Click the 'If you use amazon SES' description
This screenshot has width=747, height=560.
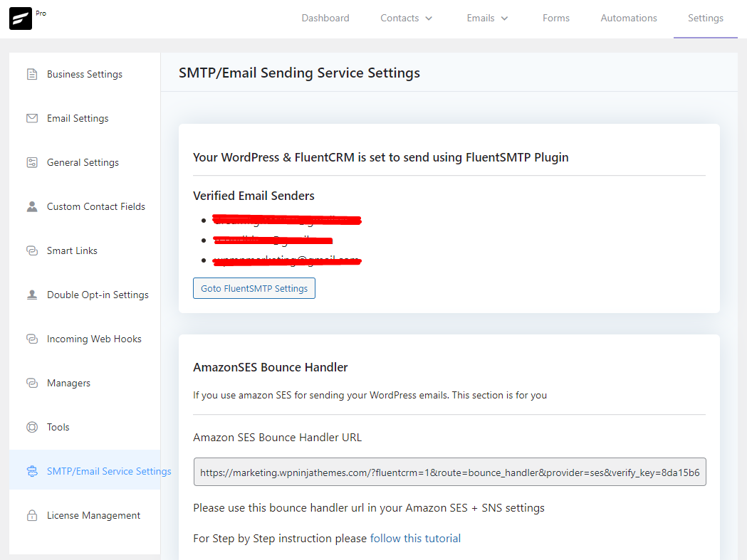[x=370, y=395]
